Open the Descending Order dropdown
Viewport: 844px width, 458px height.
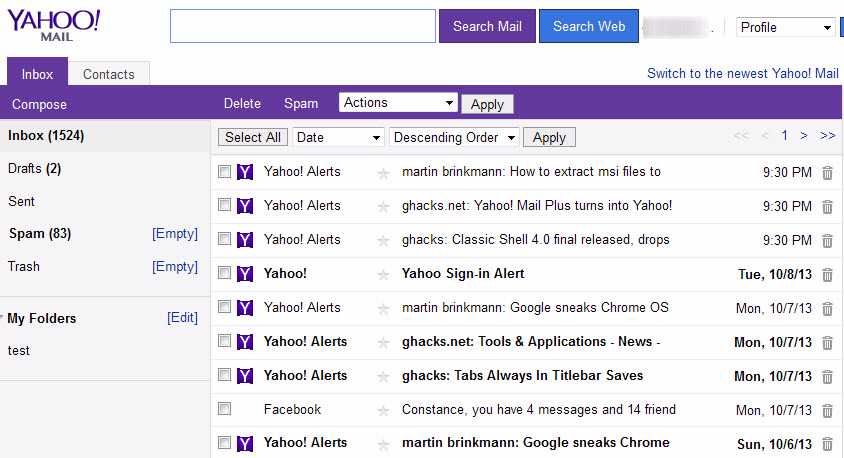pyautogui.click(x=454, y=137)
